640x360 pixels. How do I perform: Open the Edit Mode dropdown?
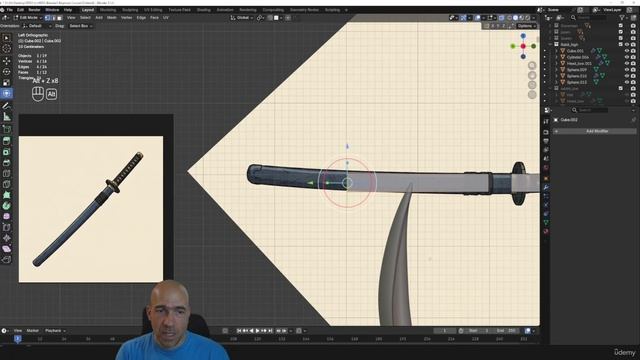pyautogui.click(x=28, y=18)
